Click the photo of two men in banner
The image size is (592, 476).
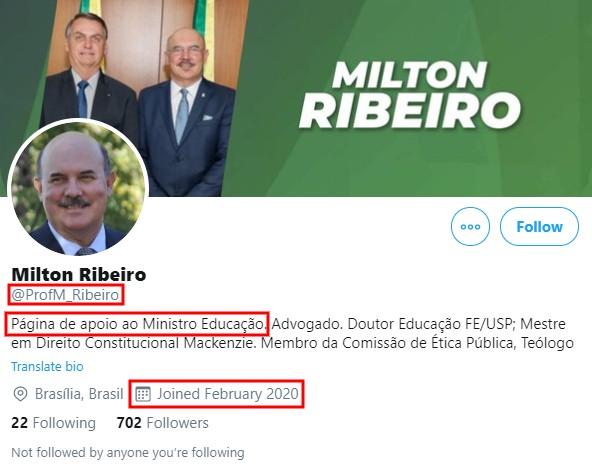click(x=138, y=98)
